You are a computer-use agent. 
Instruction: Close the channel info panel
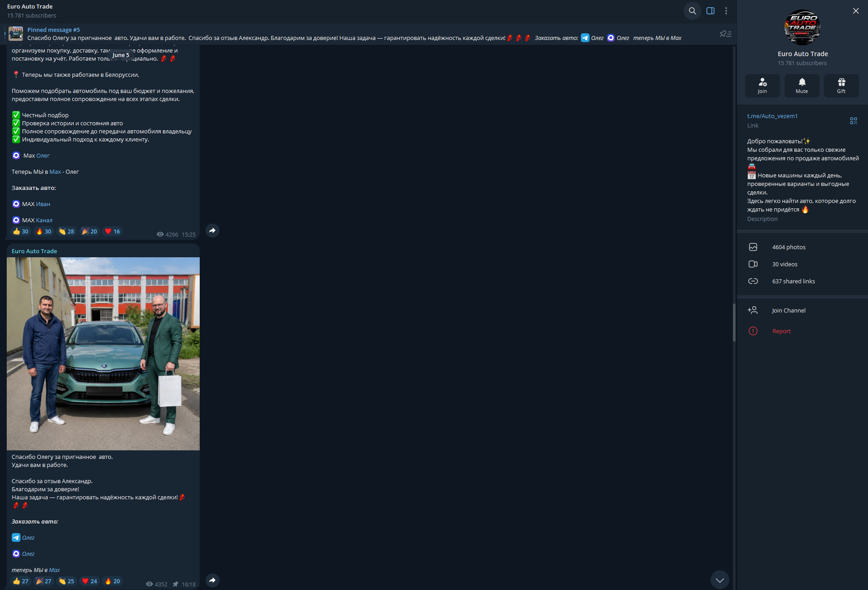pyautogui.click(x=856, y=11)
